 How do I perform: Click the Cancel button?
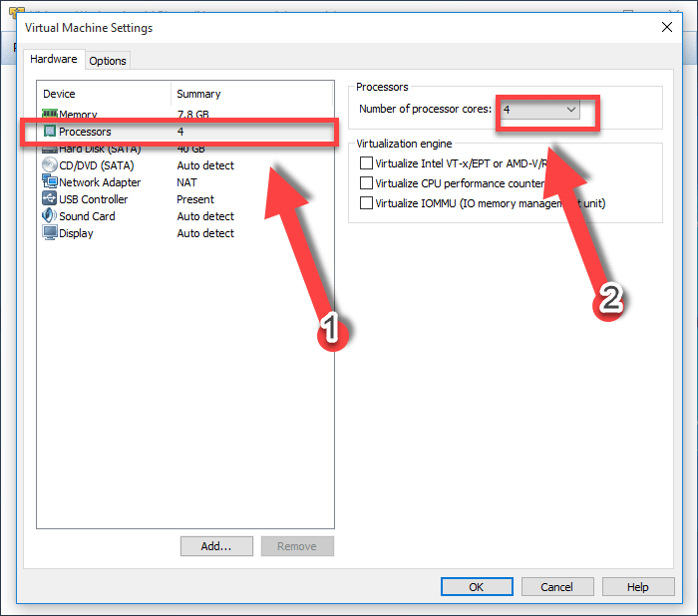pyautogui.click(x=556, y=587)
